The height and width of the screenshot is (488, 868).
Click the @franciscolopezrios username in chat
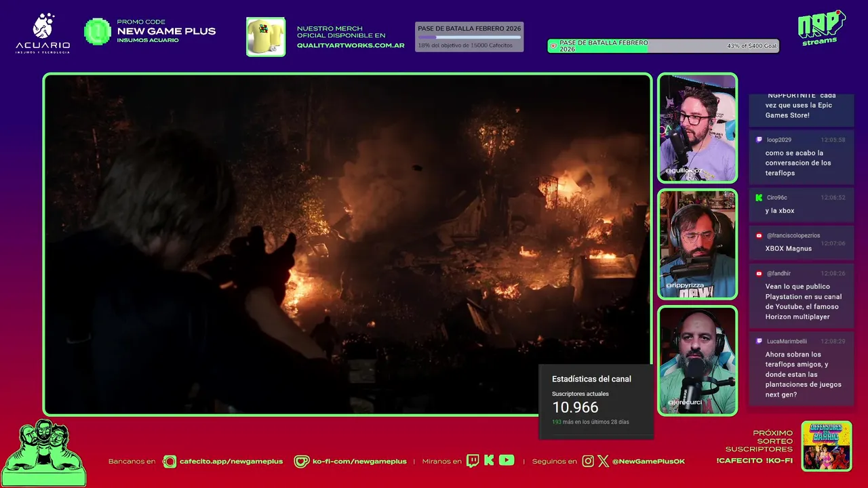point(793,236)
